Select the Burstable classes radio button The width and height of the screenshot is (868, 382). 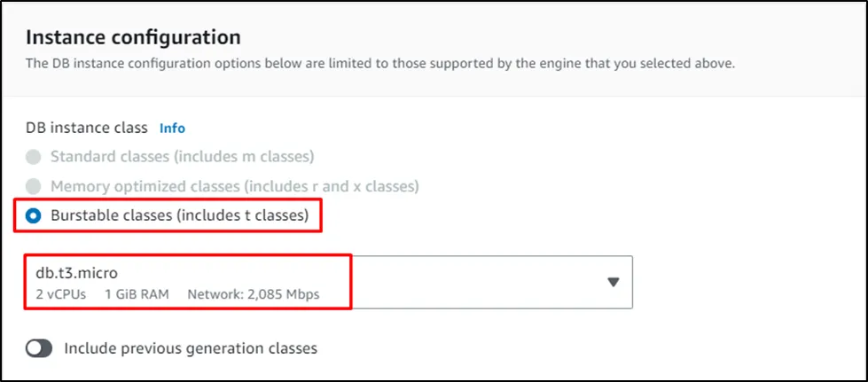click(34, 216)
